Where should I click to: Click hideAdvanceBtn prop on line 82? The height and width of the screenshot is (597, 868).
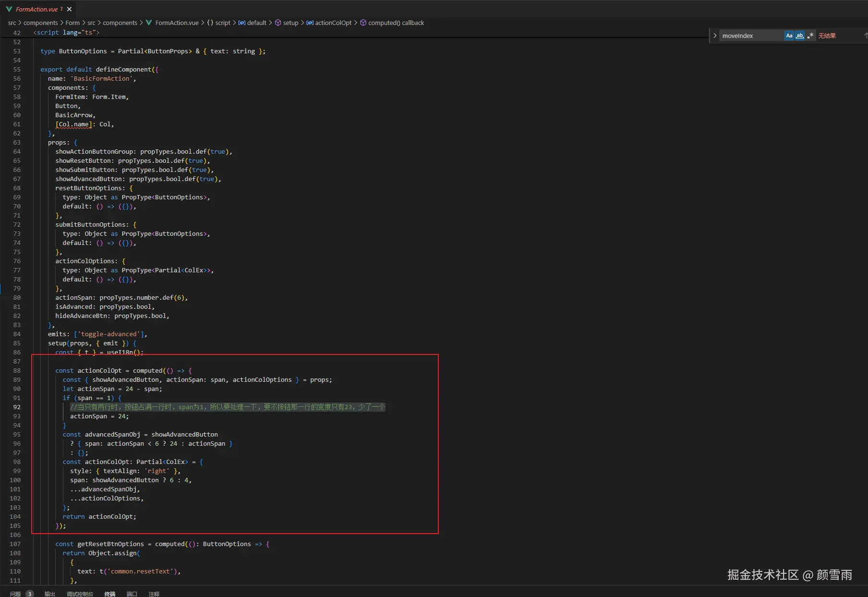81,316
